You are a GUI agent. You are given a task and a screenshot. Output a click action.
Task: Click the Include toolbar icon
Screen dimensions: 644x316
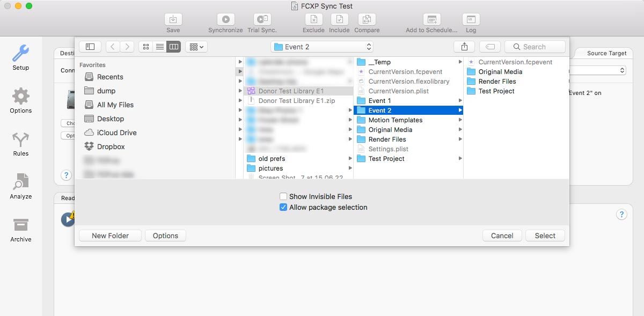[339, 20]
